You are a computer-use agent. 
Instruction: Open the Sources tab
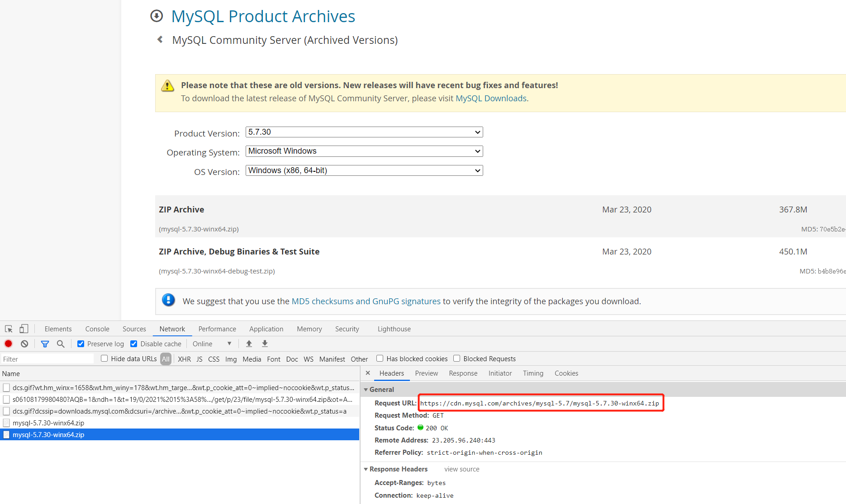(134, 329)
